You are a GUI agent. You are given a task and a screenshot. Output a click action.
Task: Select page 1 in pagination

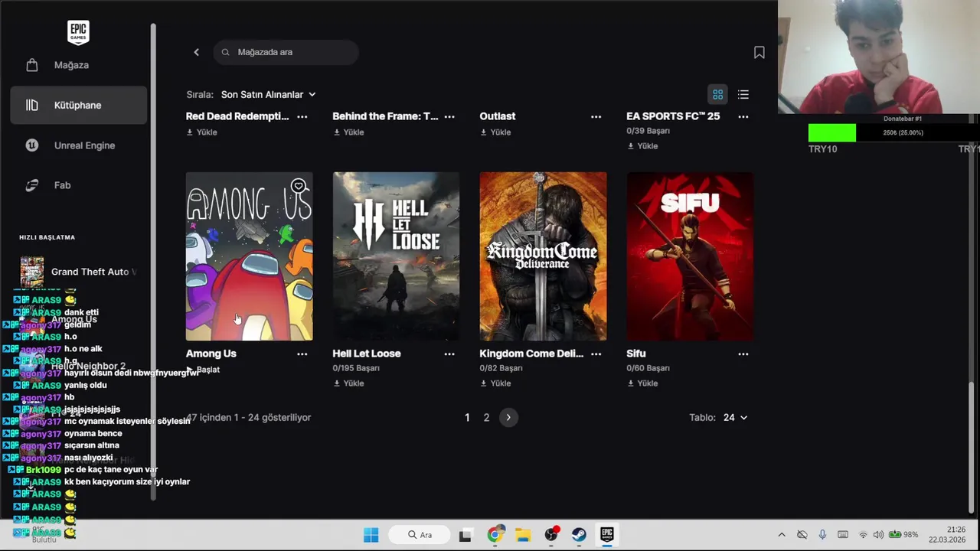(x=467, y=417)
